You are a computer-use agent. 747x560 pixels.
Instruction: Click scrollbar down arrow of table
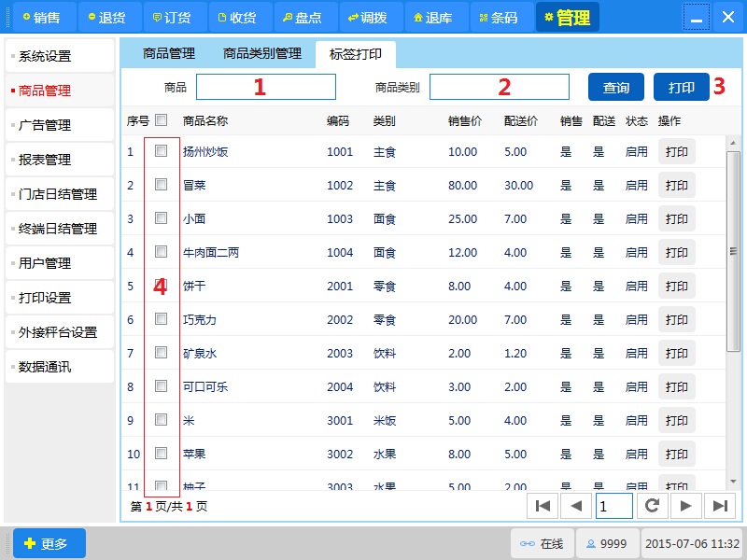733,482
